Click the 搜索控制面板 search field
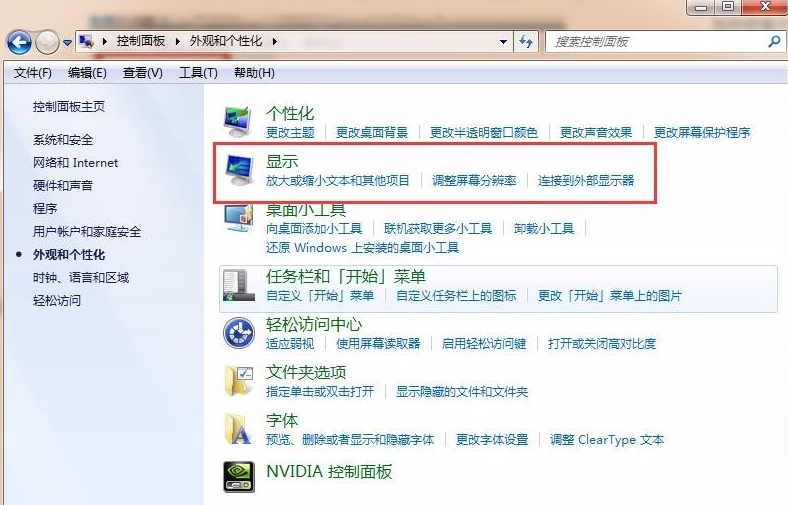The image size is (788, 505). click(655, 42)
